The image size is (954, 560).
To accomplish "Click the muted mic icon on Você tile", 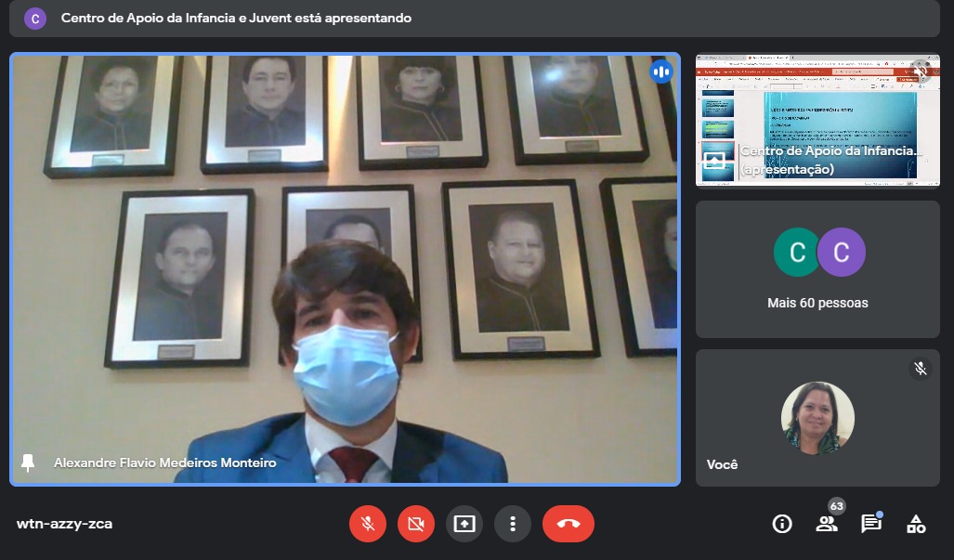I will (921, 369).
